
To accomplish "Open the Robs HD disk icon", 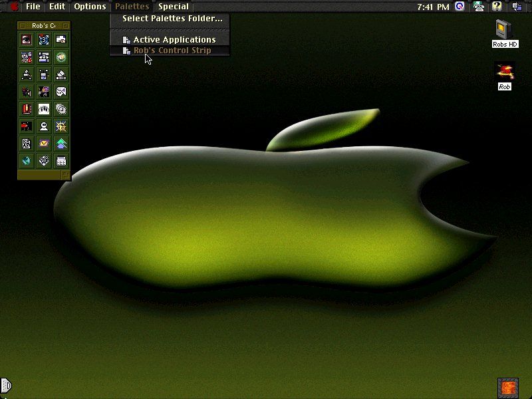I will click(x=505, y=31).
